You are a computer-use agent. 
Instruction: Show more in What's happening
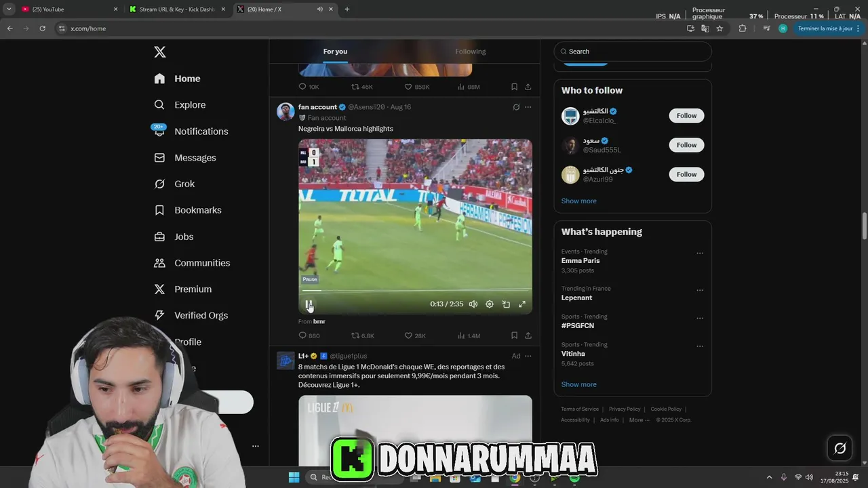[x=579, y=384]
